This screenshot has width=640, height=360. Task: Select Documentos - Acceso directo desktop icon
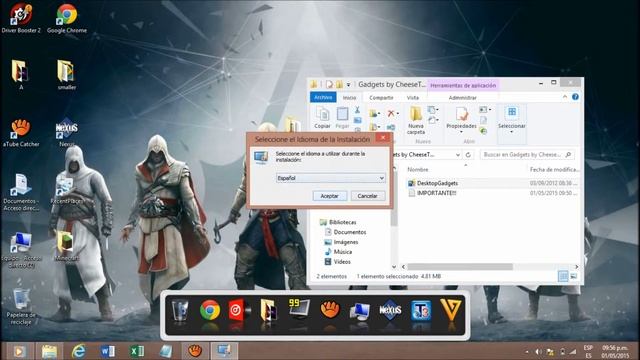pyautogui.click(x=21, y=192)
